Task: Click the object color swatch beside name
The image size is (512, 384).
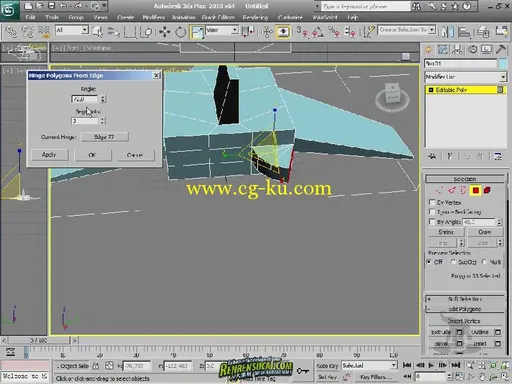Action: tap(502, 63)
